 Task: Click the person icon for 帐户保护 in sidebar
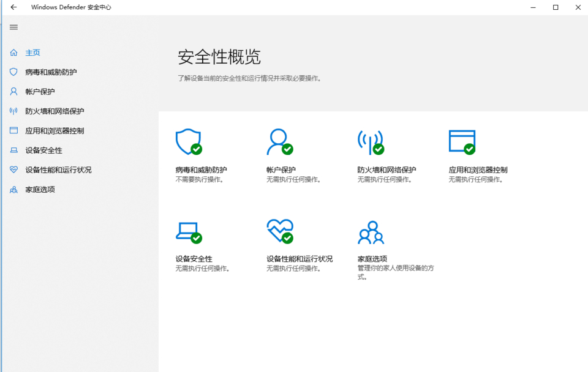13,91
